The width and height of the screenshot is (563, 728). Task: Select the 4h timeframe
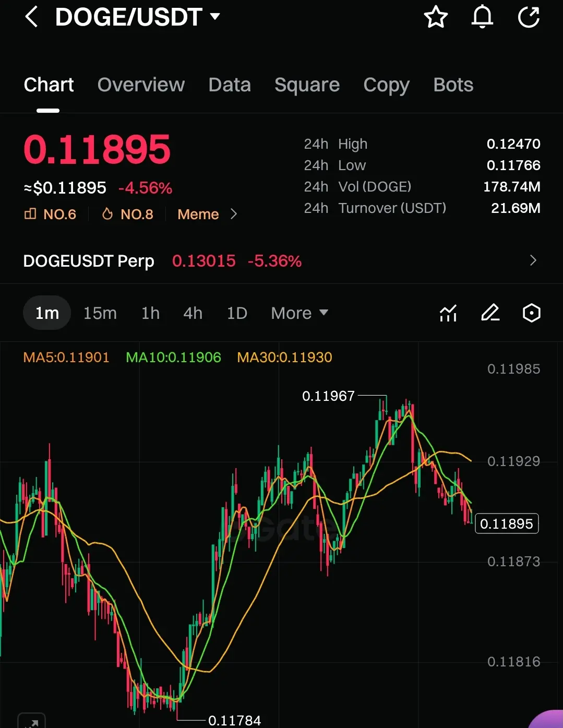pyautogui.click(x=193, y=313)
